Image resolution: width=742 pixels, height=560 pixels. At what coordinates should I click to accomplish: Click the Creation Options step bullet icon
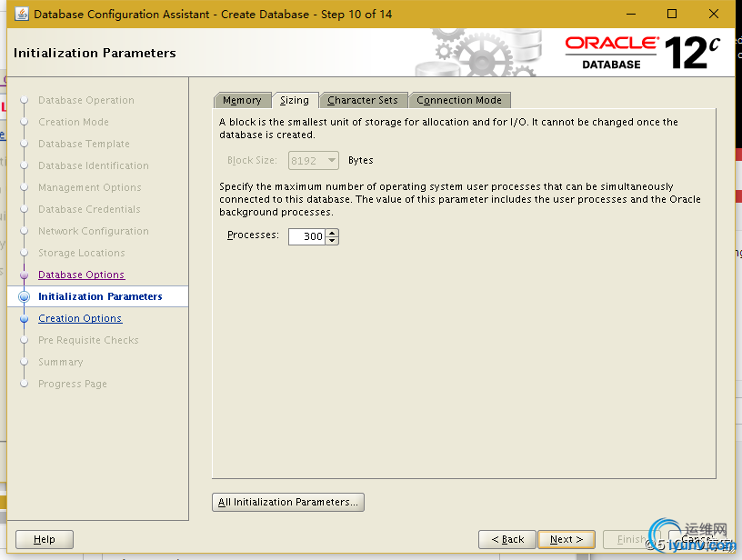tap(25, 318)
